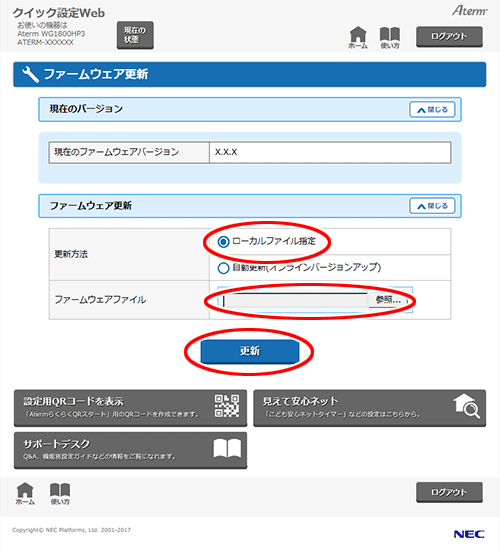Click the 現在の状態 button
This screenshot has height=551, width=500.
tap(135, 35)
